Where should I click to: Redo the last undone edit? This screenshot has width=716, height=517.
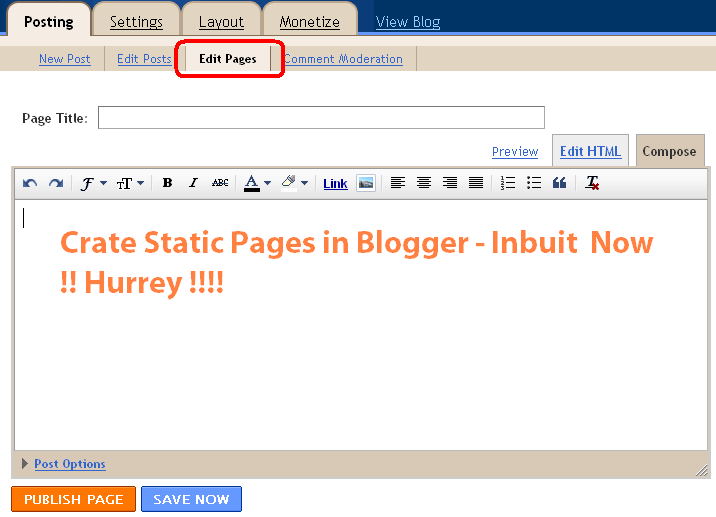point(56,184)
